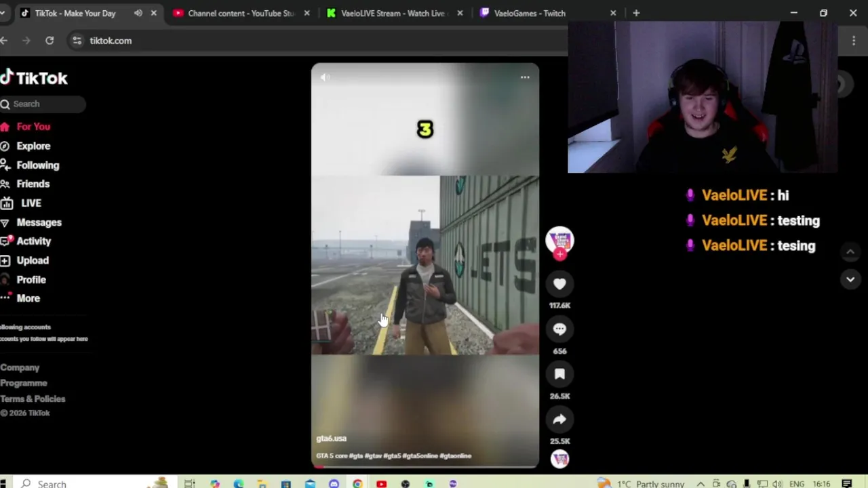
Task: Click the Programme footer link
Action: click(24, 383)
